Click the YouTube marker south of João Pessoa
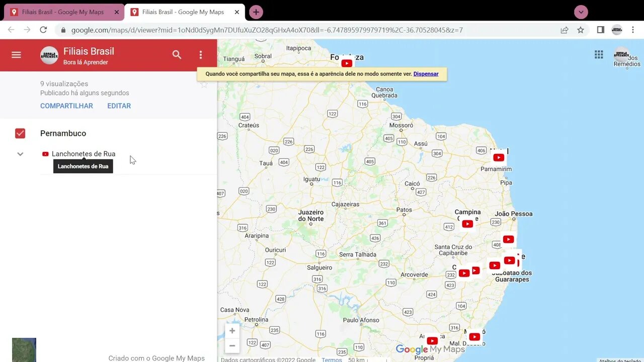 [509, 239]
